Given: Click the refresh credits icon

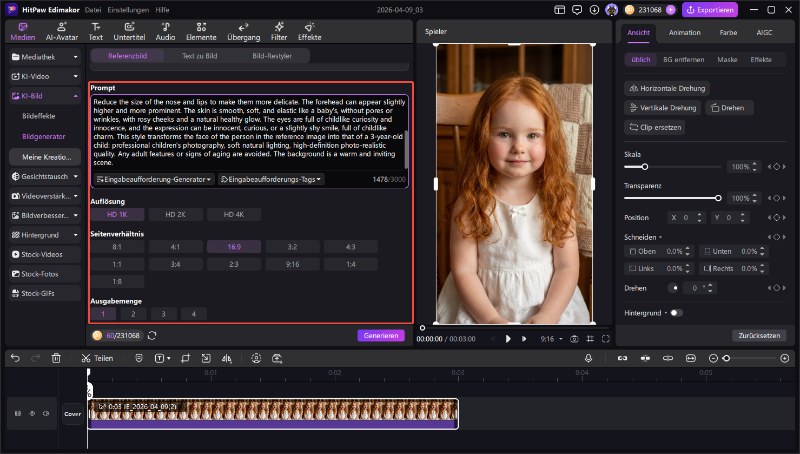Looking at the screenshot, I should [x=152, y=336].
